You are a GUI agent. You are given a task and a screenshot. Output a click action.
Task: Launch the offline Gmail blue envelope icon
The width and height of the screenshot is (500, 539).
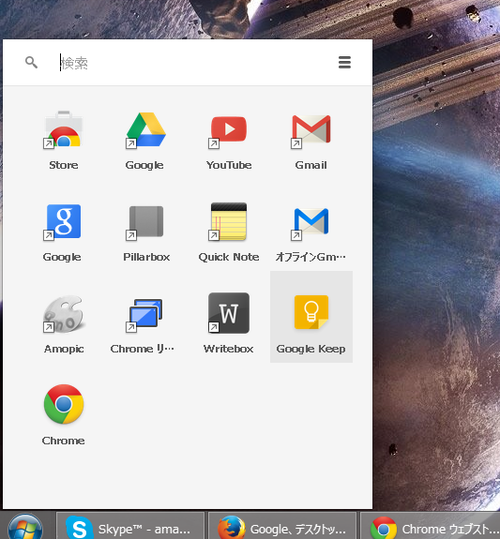[311, 223]
